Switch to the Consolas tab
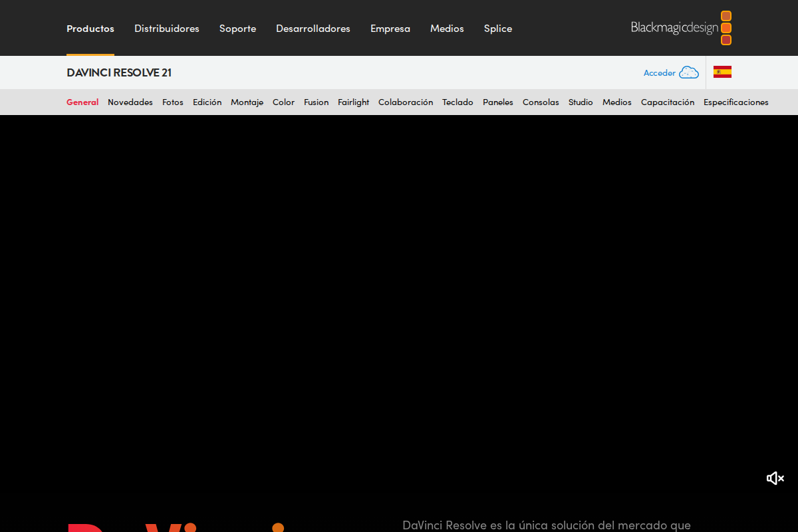 coord(541,102)
